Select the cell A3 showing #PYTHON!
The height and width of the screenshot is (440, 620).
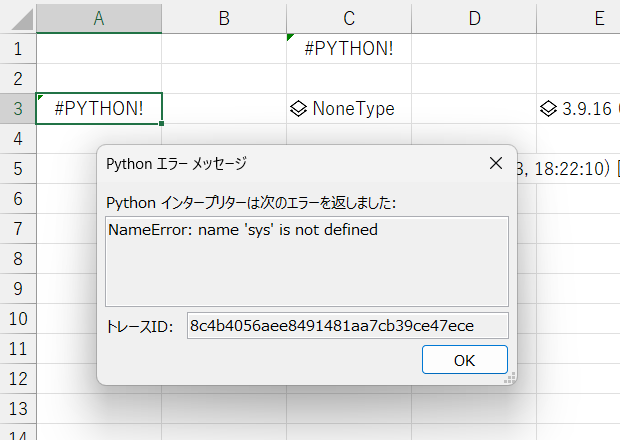(x=99, y=108)
